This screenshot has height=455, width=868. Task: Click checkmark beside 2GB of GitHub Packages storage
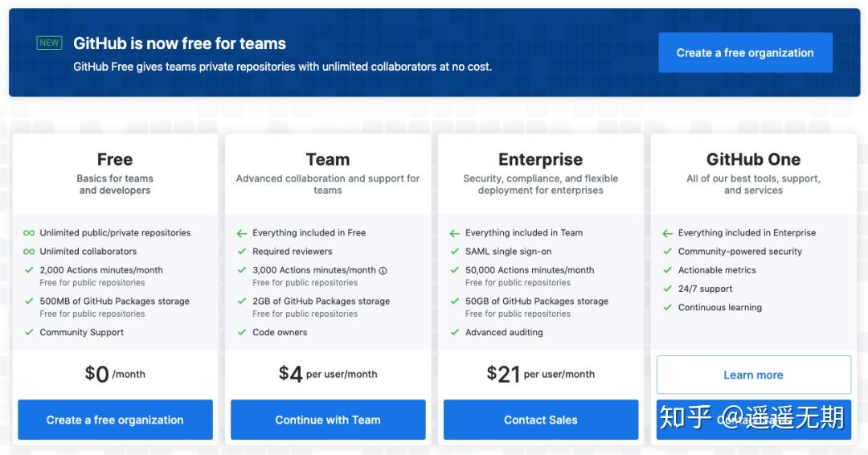(241, 301)
